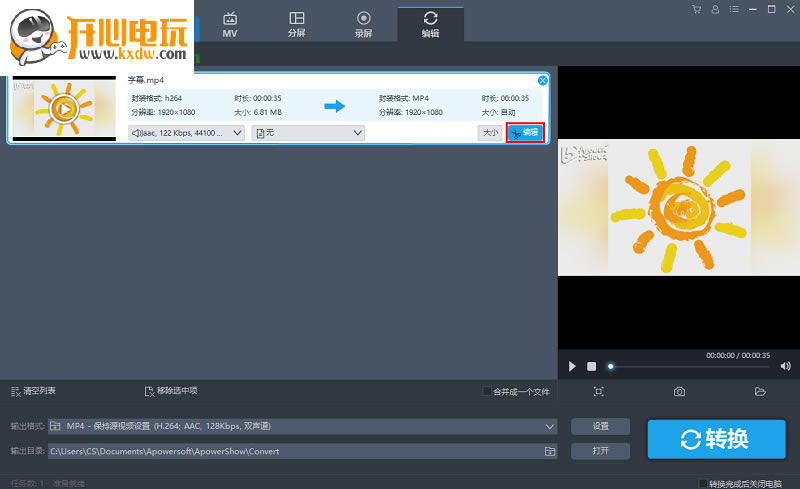
Task: Enable 合并成一个文件 checkbox
Action: click(x=487, y=391)
